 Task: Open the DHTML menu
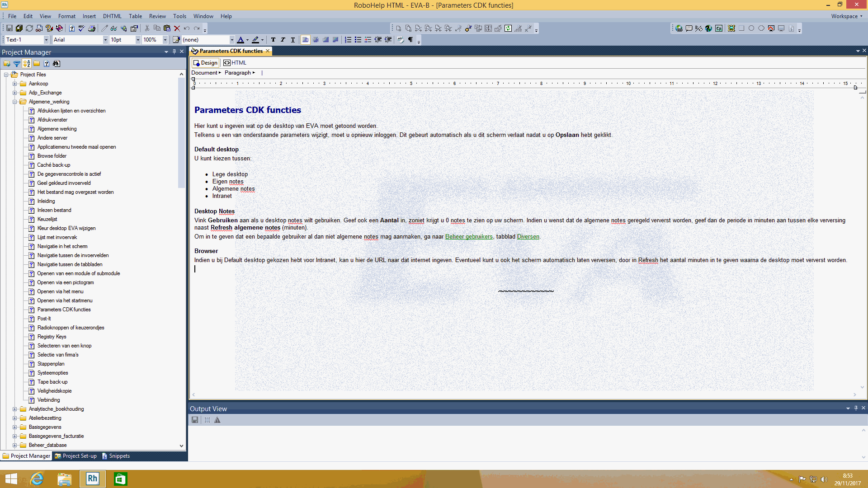(112, 16)
